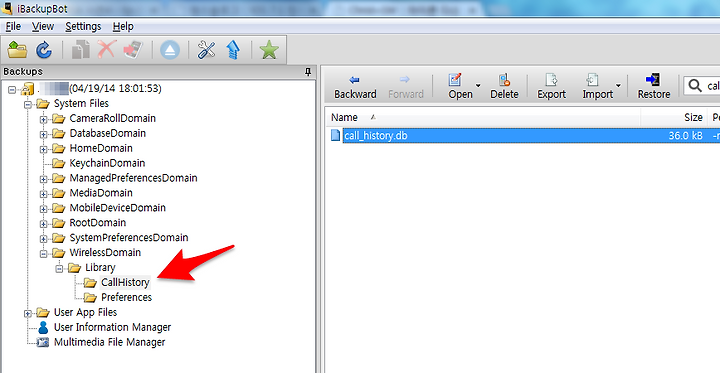Select the Library folder

[100, 267]
